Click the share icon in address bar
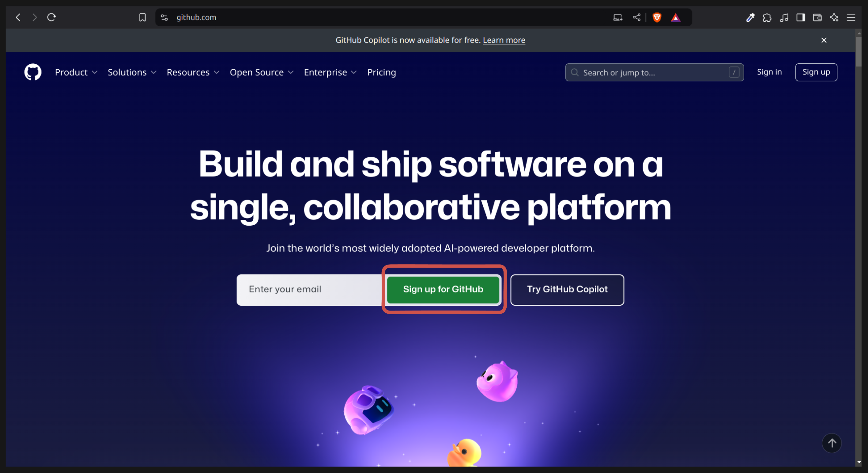The image size is (868, 473). click(636, 17)
